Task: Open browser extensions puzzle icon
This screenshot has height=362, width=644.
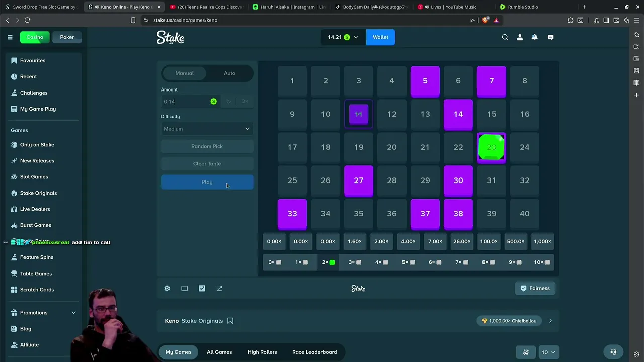Action: pos(570,20)
